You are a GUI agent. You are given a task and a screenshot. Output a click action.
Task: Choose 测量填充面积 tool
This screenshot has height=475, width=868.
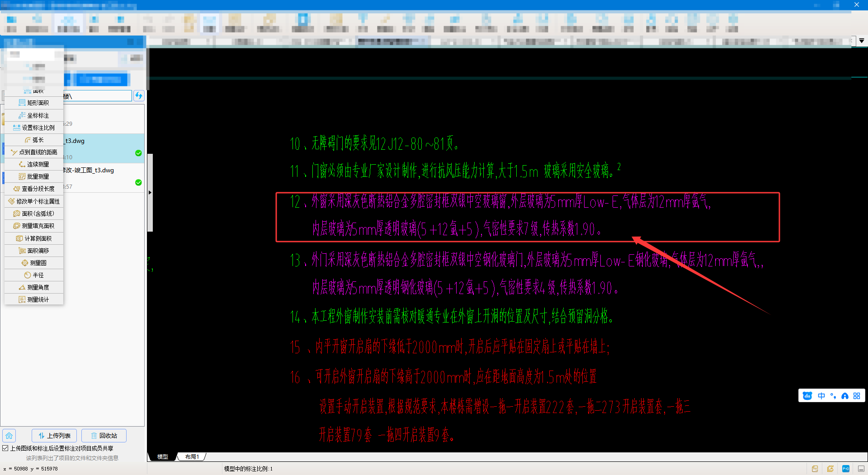[34, 226]
